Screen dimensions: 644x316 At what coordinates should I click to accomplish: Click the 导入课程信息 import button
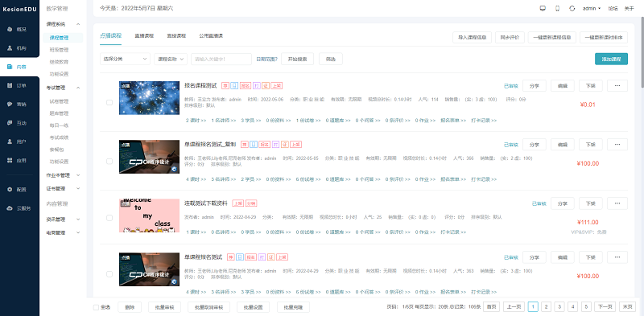(x=472, y=37)
